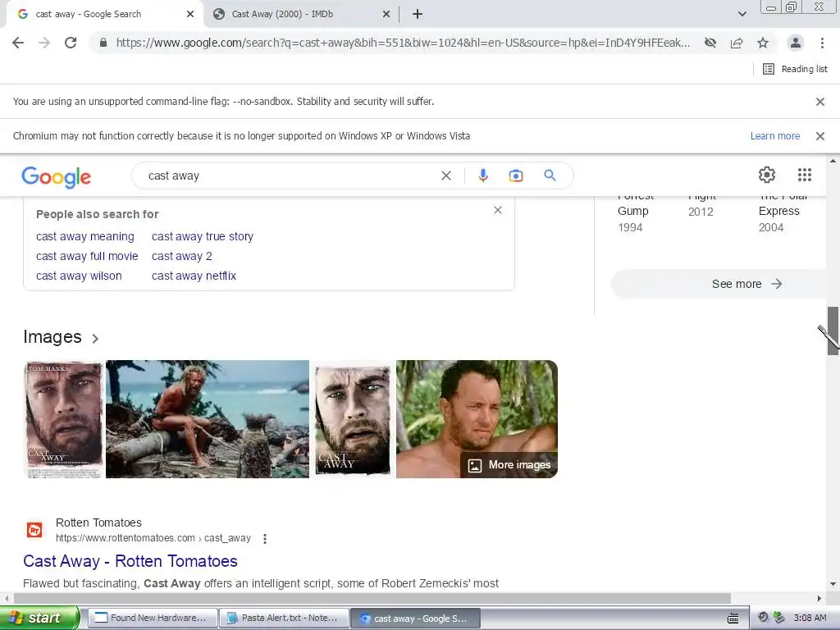Click the Google logo

tap(57, 177)
